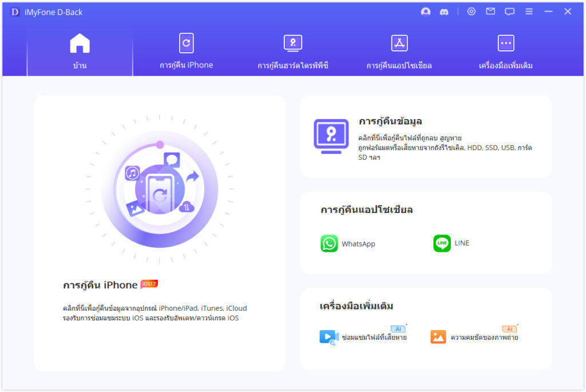The image size is (586, 392).
Task: Switch to the การกู้คืน iPhone tab
Action: click(x=186, y=52)
